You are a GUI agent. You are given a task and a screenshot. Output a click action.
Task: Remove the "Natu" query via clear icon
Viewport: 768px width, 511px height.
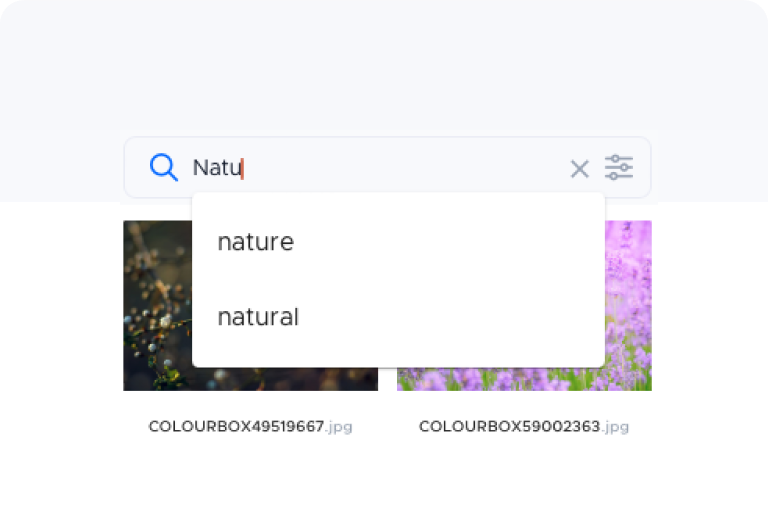[579, 169]
